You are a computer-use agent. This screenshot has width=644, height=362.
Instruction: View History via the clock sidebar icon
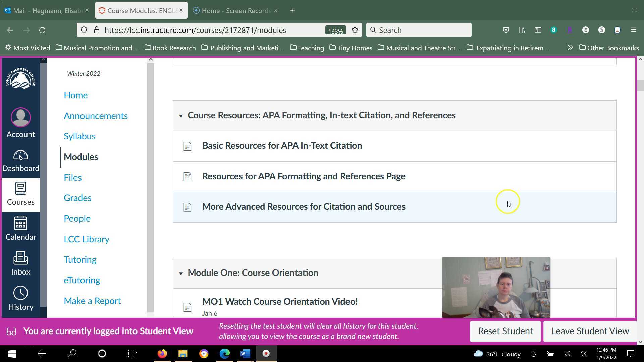20,297
